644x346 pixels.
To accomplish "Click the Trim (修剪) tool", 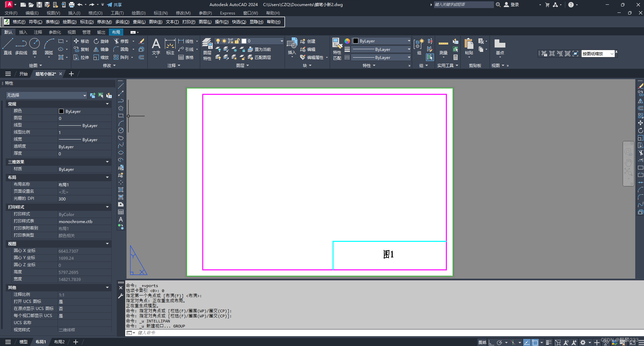I will (x=121, y=41).
